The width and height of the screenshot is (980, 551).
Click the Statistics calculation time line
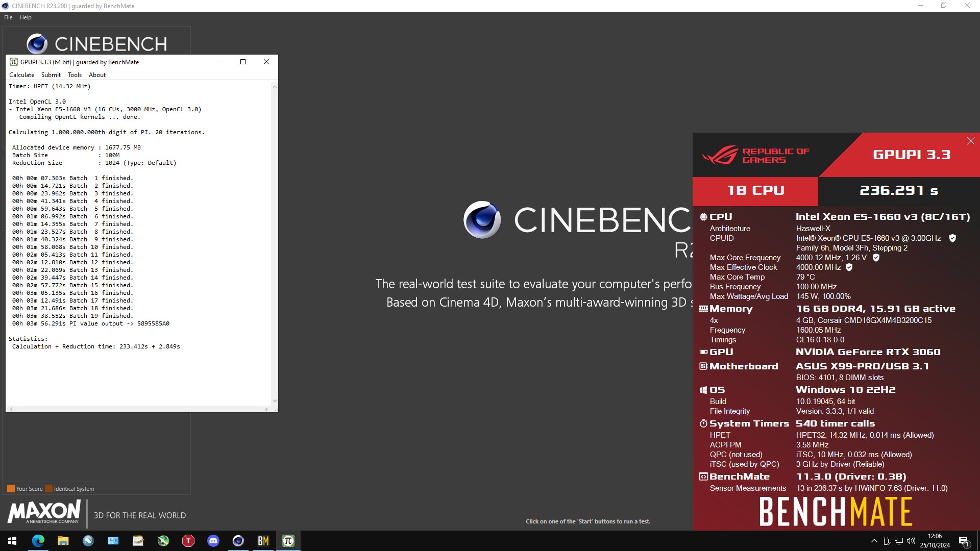96,346
